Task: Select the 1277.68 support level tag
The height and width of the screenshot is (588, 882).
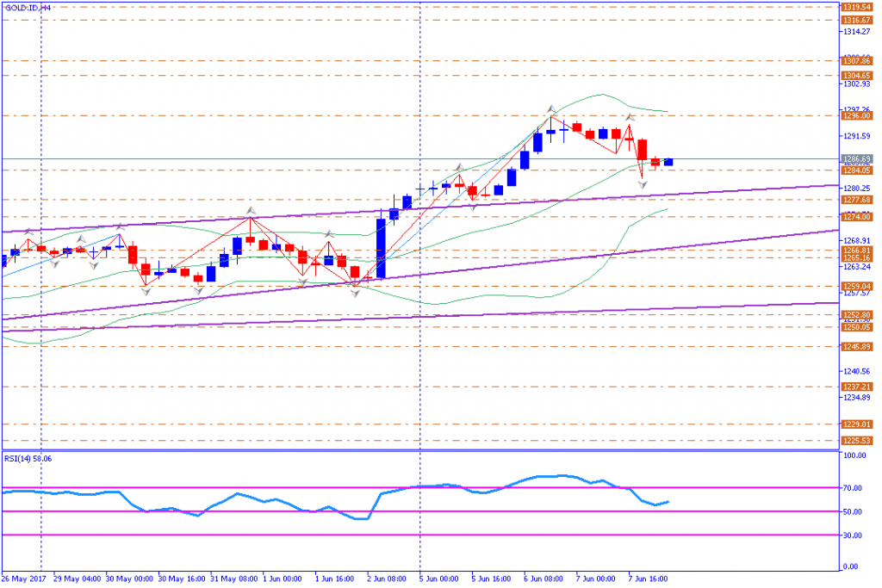Action: click(856, 200)
